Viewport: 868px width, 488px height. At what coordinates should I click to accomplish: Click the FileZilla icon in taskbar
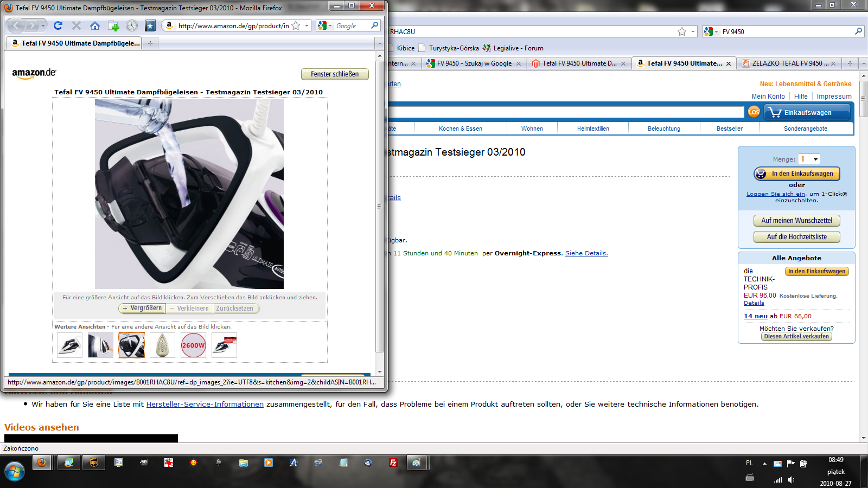tap(393, 463)
